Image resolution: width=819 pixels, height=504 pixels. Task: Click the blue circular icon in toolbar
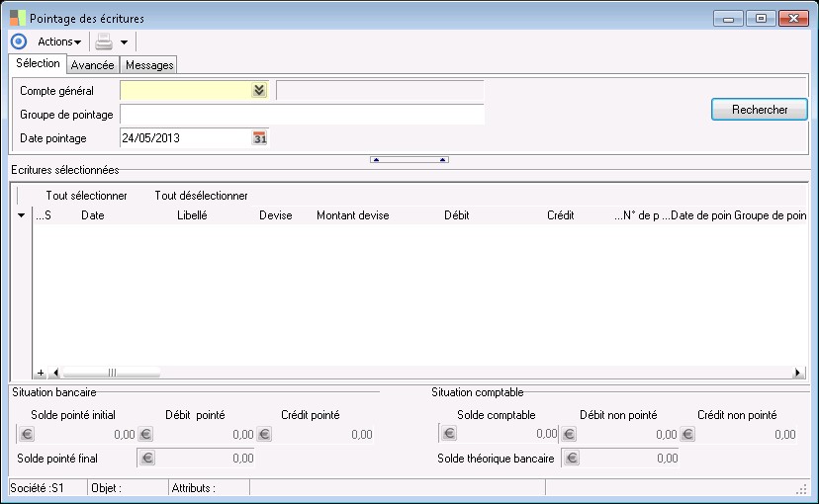pos(18,42)
